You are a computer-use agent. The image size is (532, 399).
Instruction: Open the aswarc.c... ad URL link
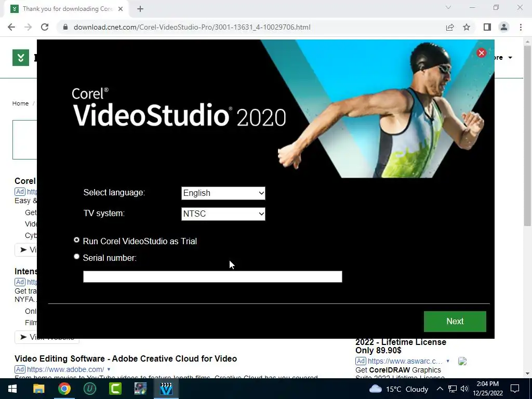pos(405,361)
